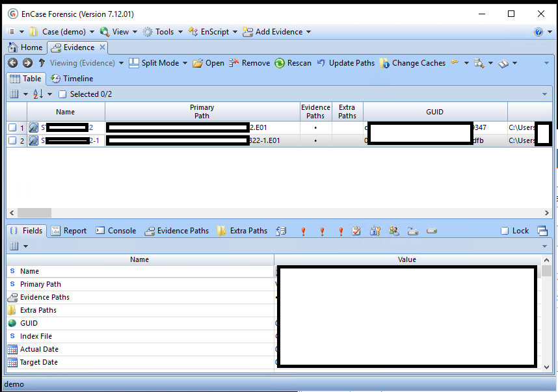Click the two users icon
Screen dimensions: 558x392
[x=394, y=231]
